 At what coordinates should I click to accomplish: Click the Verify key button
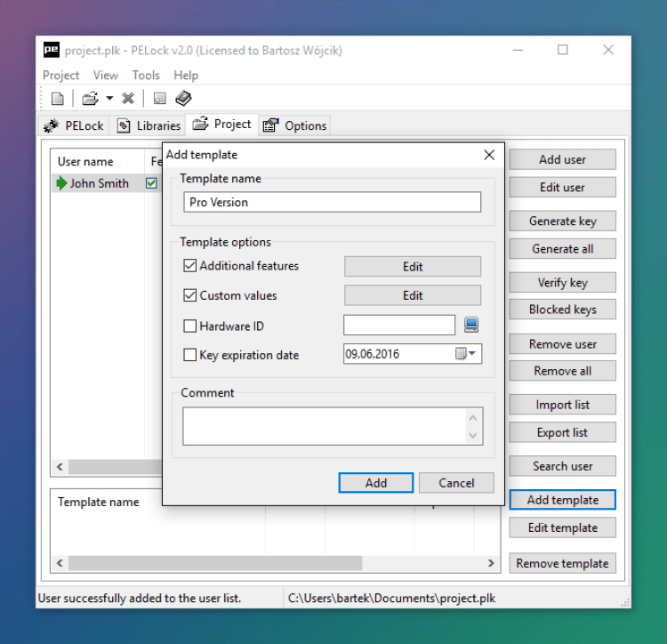pyautogui.click(x=562, y=283)
